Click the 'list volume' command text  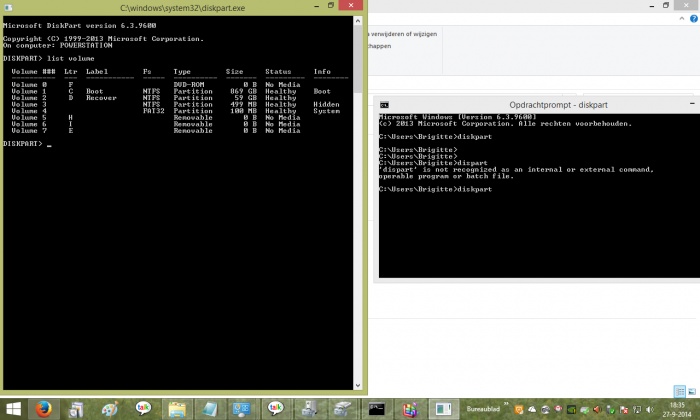point(71,58)
